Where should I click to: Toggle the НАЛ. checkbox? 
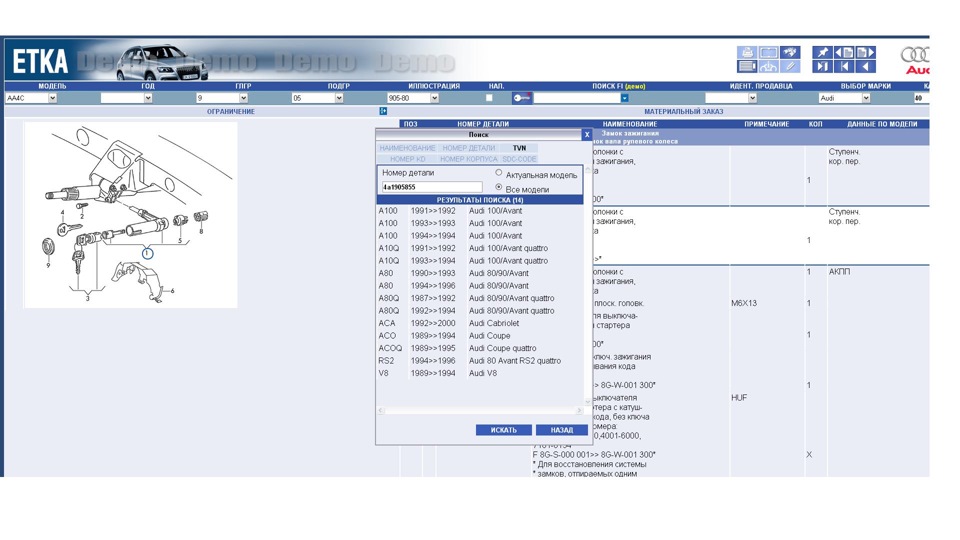click(x=489, y=97)
